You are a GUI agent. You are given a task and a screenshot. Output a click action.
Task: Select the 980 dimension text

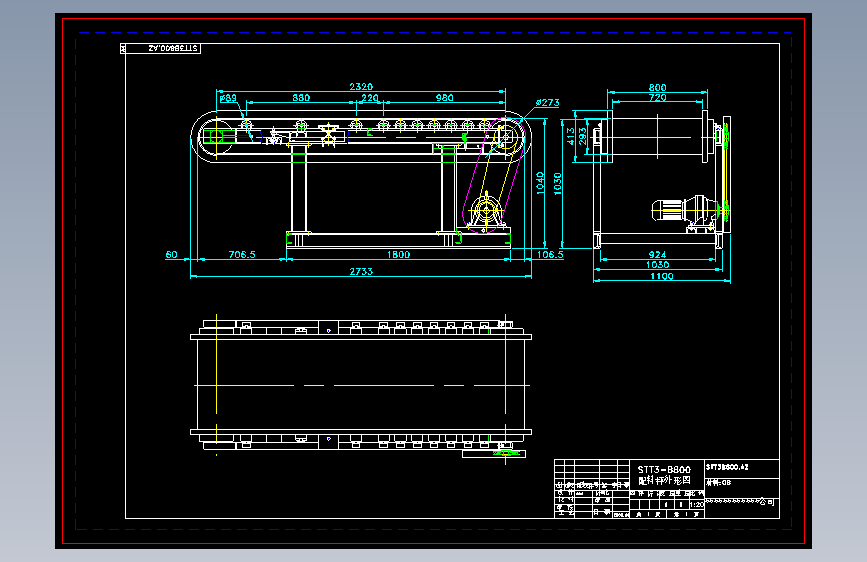pyautogui.click(x=445, y=98)
